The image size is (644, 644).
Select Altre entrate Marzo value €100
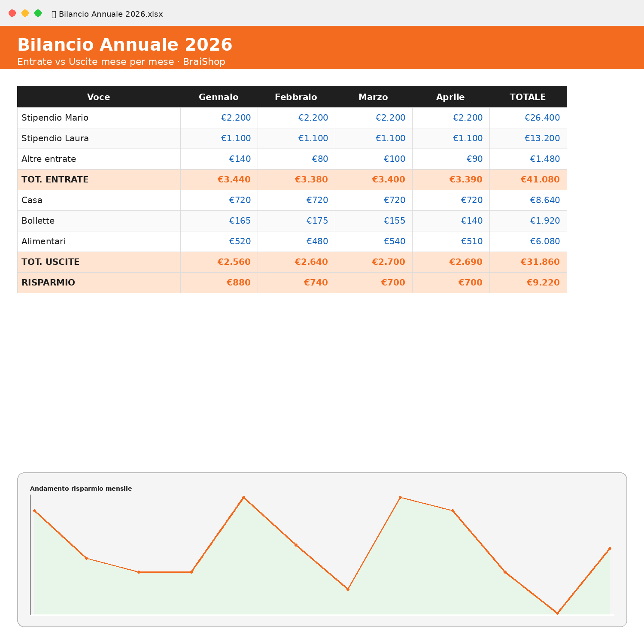coord(374,159)
